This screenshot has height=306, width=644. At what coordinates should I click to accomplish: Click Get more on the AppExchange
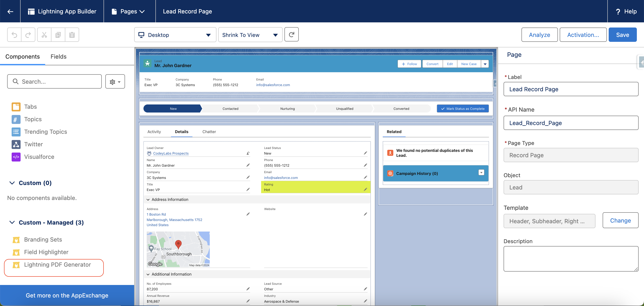point(67,295)
